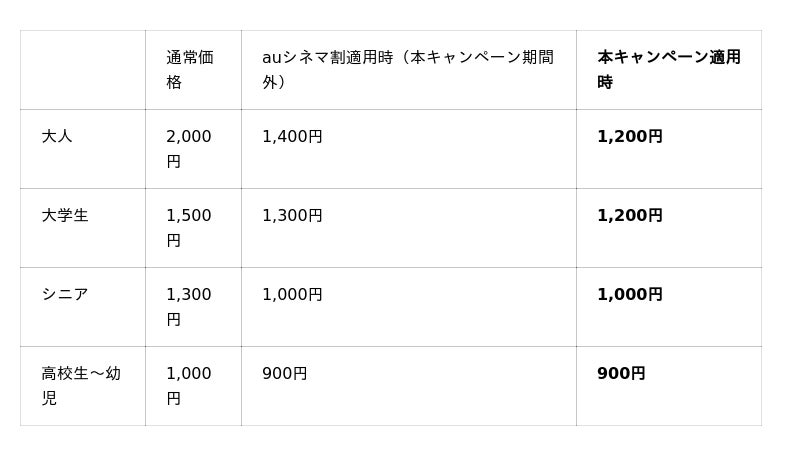
Task: Select the 高校生〜幼児 row label
Action: tap(81, 385)
